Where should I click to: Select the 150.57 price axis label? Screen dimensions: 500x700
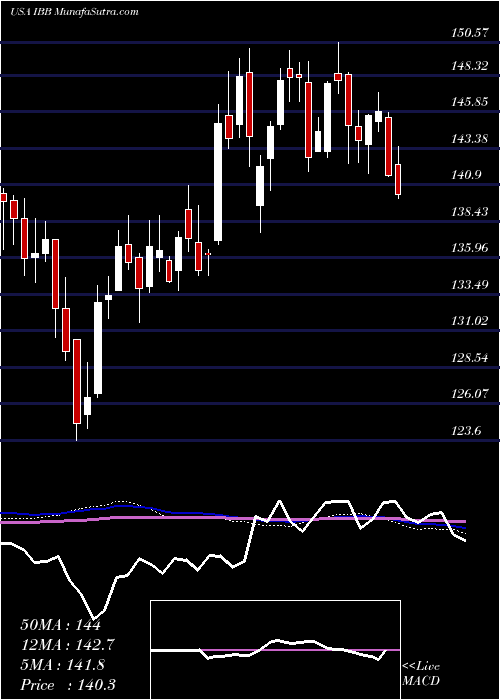tap(471, 32)
